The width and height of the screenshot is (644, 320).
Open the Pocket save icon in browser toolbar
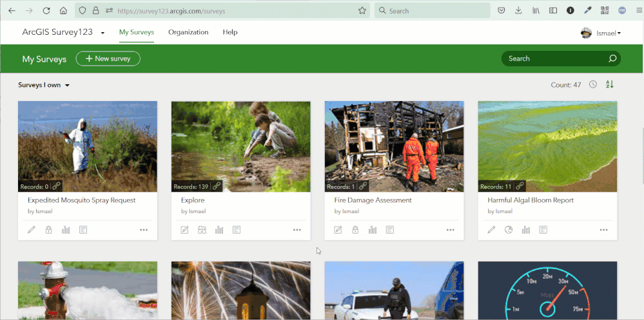click(x=502, y=11)
